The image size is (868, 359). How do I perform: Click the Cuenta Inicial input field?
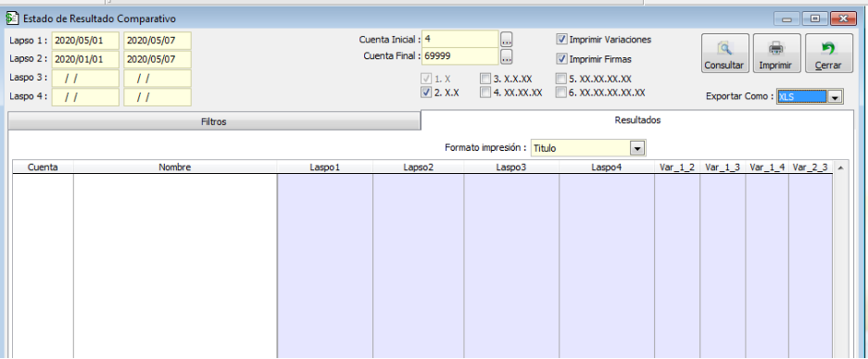coord(460,39)
